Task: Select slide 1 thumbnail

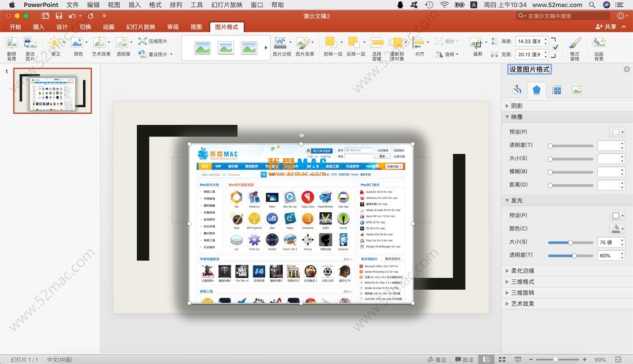Action: tap(53, 91)
